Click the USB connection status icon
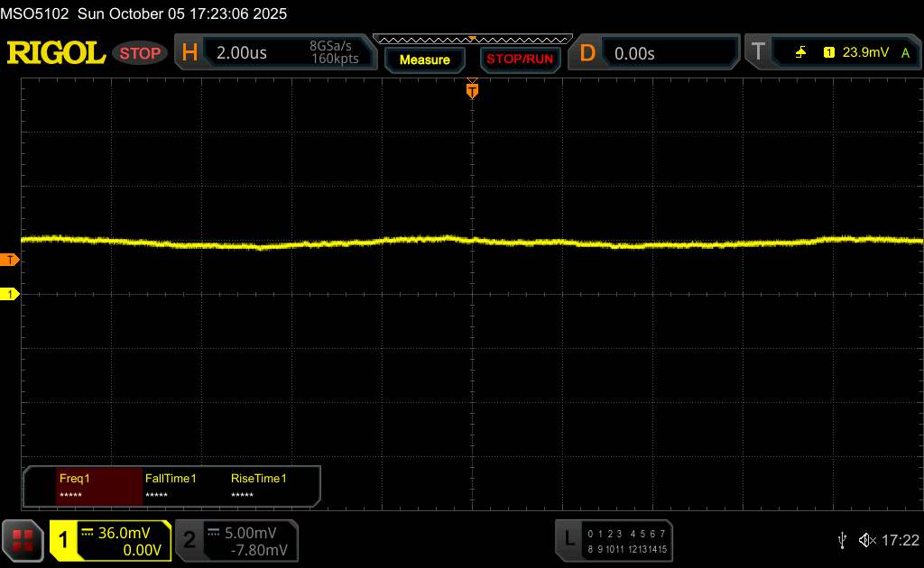This screenshot has width=924, height=568. point(842,540)
